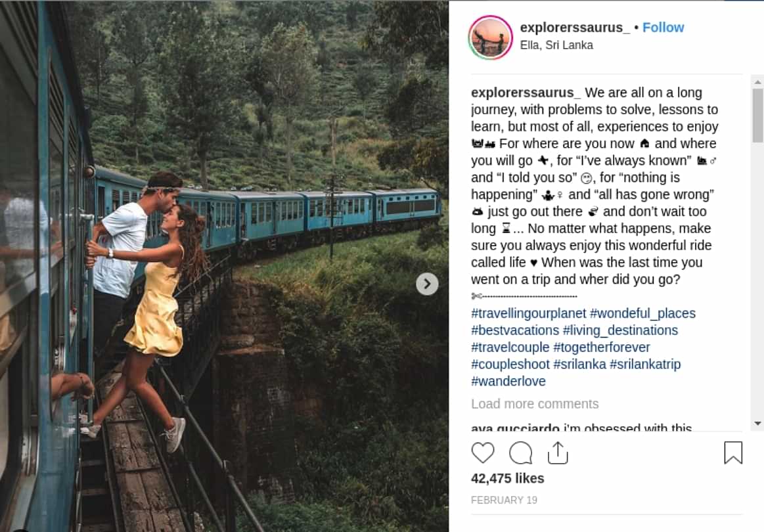Open the #wanderlove hashtag
The width and height of the screenshot is (764, 532).
point(508,381)
